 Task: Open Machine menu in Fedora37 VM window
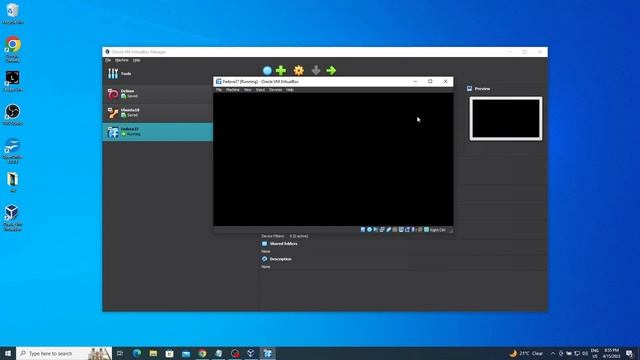coord(233,90)
